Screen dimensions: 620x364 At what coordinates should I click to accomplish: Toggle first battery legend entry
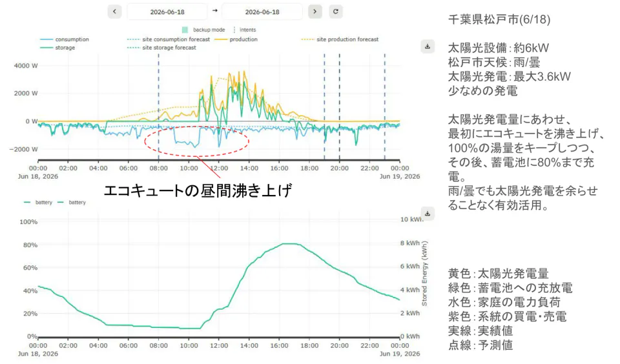click(x=38, y=203)
